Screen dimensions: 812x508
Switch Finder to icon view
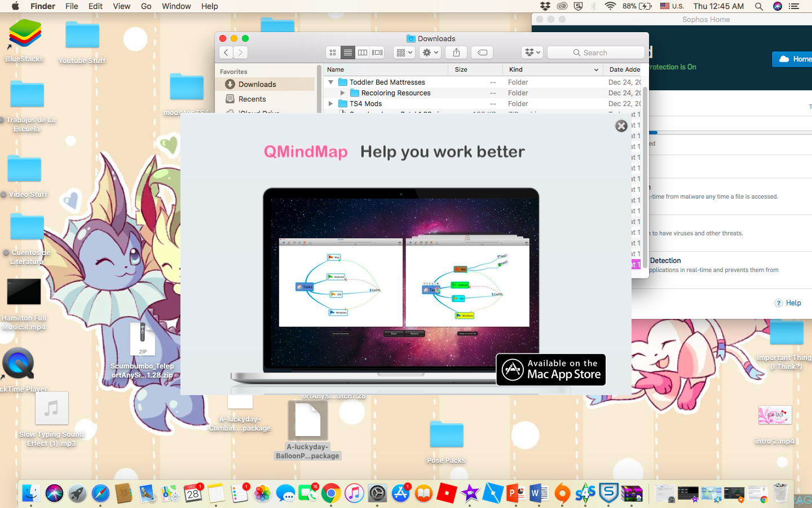point(333,52)
